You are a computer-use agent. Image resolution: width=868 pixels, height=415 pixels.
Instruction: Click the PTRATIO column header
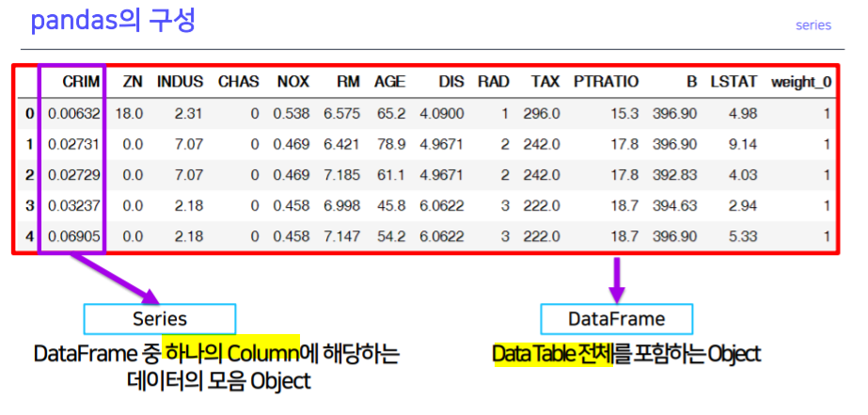click(x=607, y=82)
